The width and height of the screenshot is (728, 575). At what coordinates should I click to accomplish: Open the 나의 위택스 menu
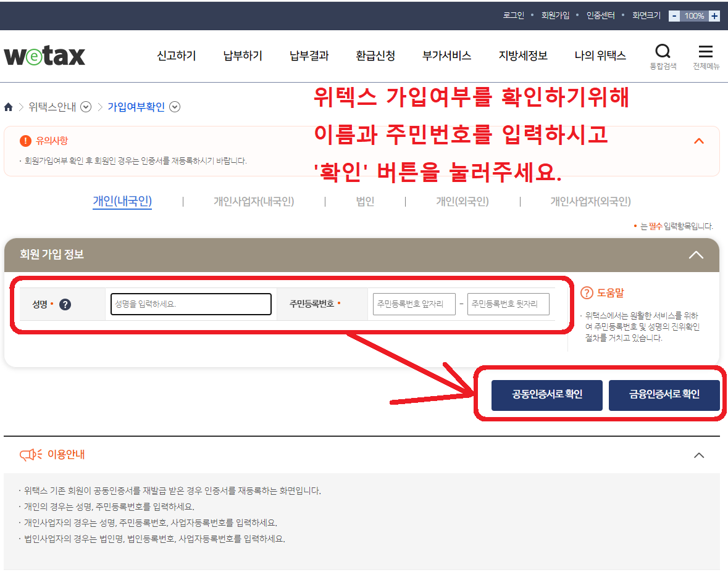tap(600, 56)
